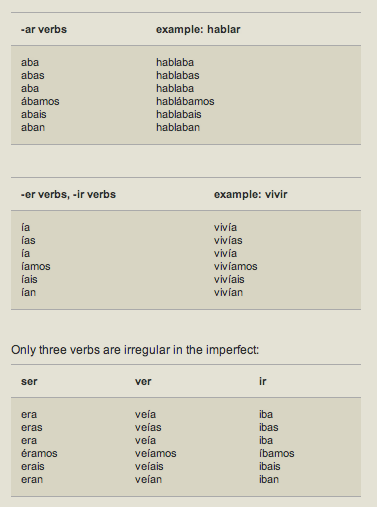Select the word 'erais' in the ser column
The image size is (377, 507).
(32, 466)
